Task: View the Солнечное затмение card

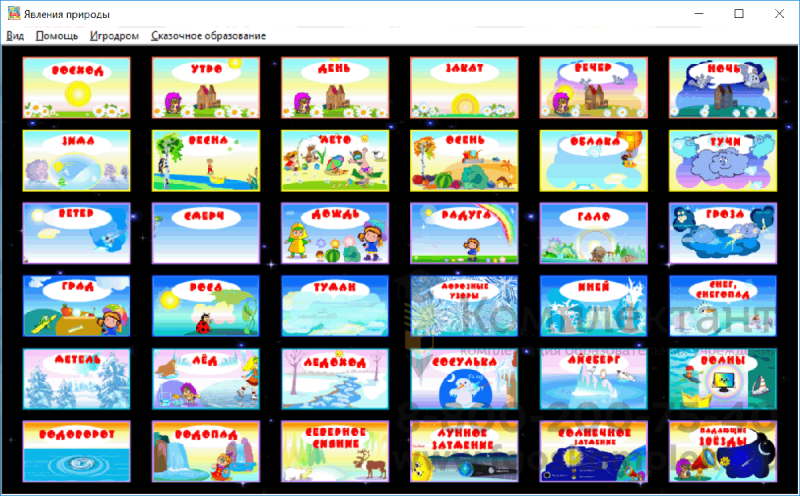Action: (594, 452)
